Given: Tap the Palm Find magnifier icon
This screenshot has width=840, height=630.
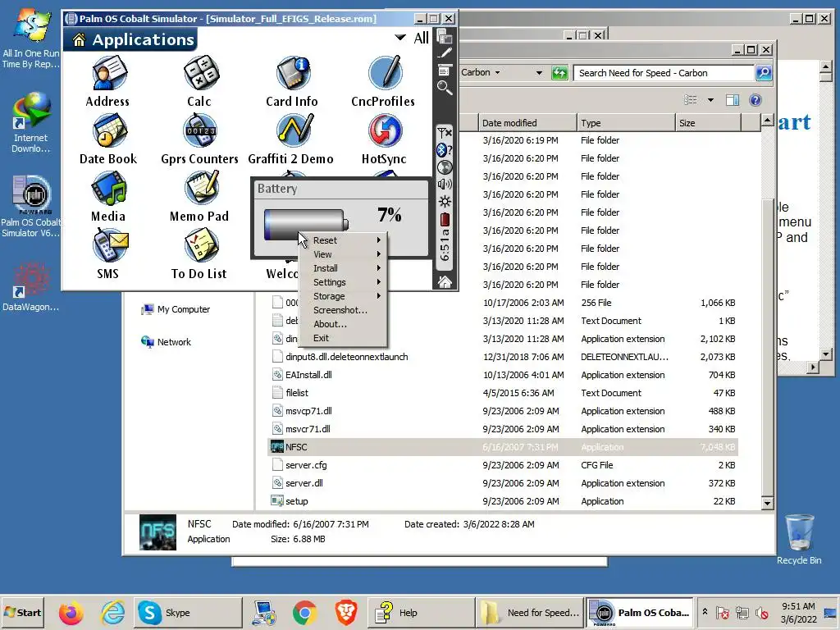Looking at the screenshot, I should tap(444, 87).
